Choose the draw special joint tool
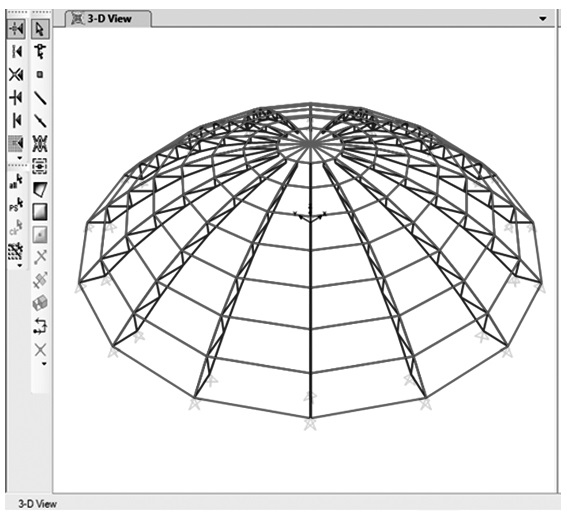The width and height of the screenshot is (567, 520). (x=40, y=74)
